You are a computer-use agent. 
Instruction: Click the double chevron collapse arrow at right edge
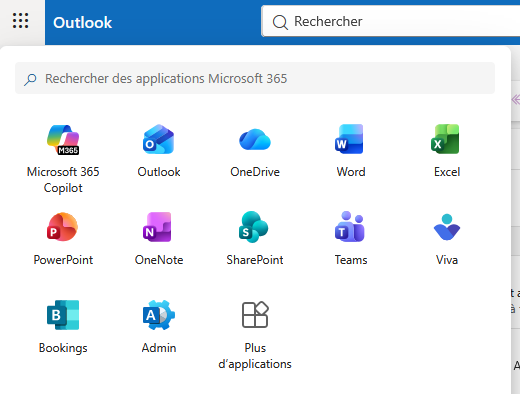(516, 99)
